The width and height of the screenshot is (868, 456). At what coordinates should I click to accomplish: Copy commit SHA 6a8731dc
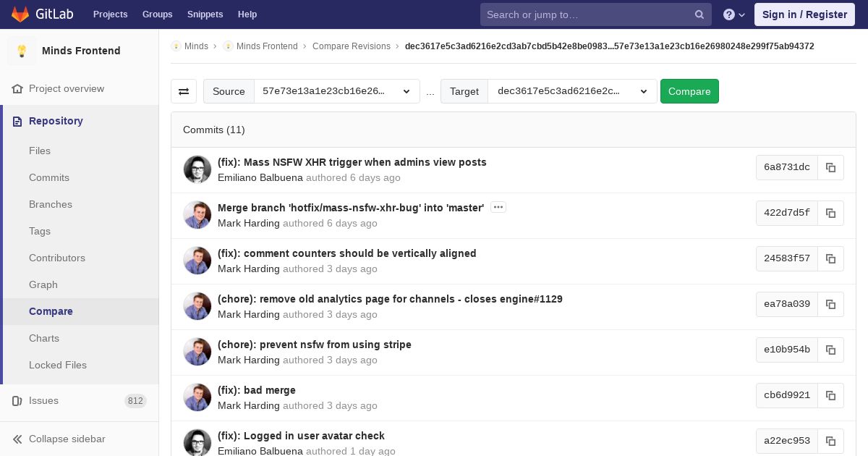pyautogui.click(x=830, y=167)
